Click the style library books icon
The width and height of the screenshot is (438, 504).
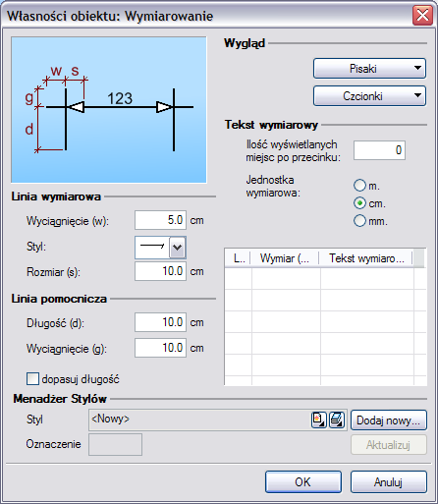coord(337,420)
